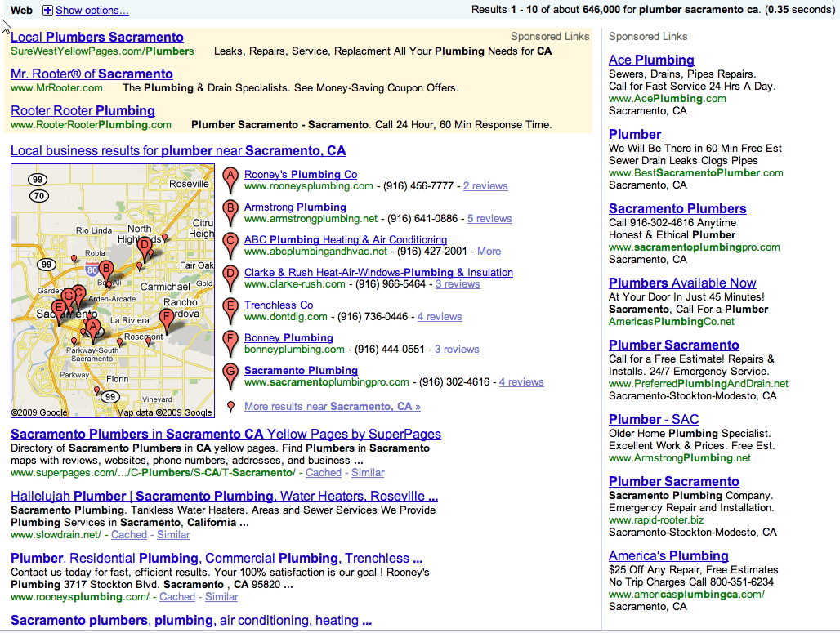Open Plumber Sacramento ad from rapid-rooter.biz

point(674,481)
